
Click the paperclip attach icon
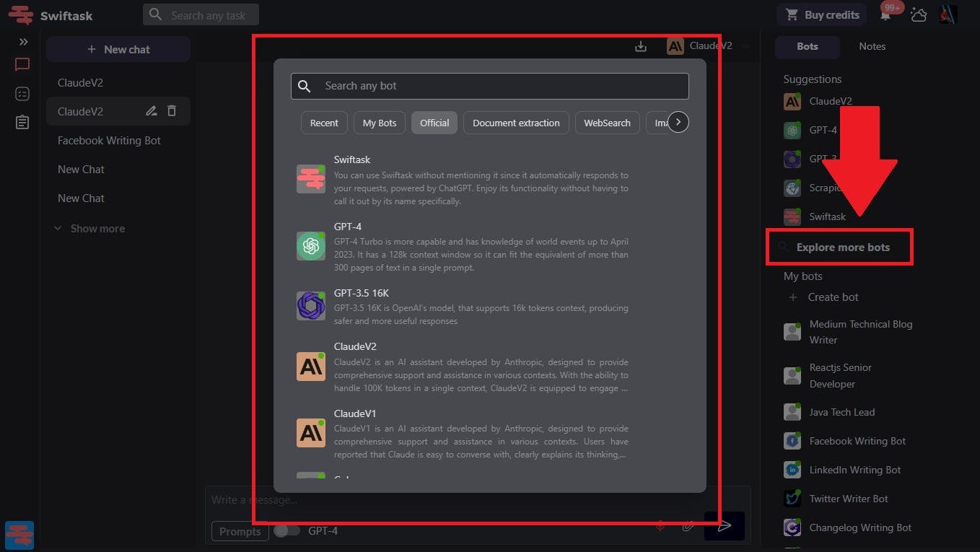point(688,526)
